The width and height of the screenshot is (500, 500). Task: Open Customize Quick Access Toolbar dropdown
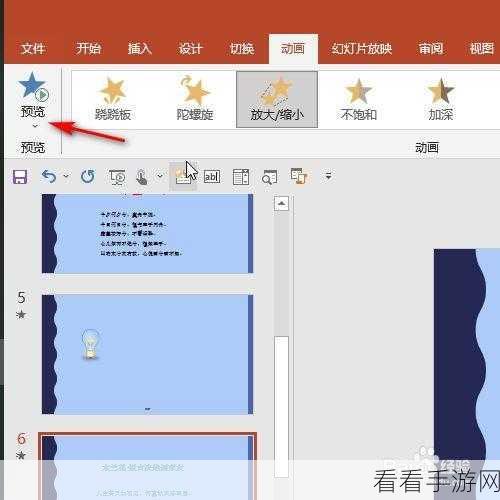328,176
